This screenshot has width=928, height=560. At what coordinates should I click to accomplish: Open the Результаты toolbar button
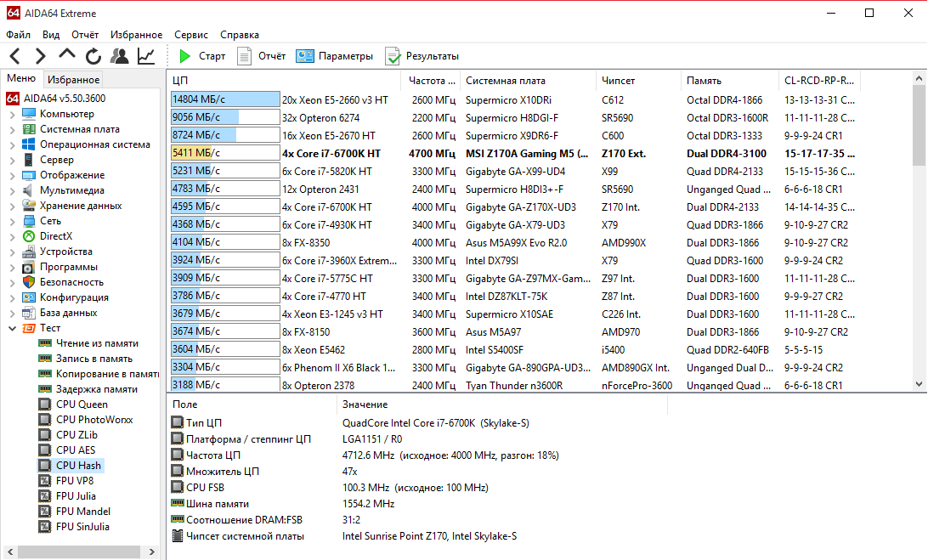pos(422,56)
